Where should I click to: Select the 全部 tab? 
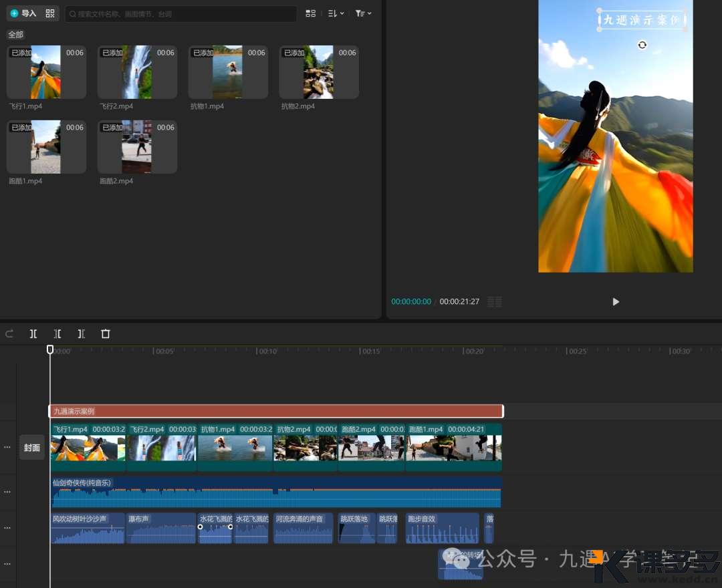tap(15, 35)
